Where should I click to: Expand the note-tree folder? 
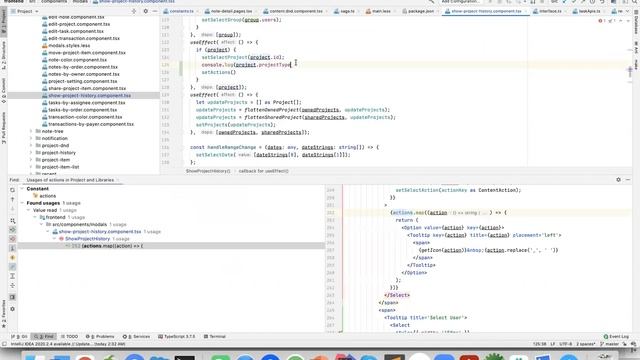click(x=31, y=131)
